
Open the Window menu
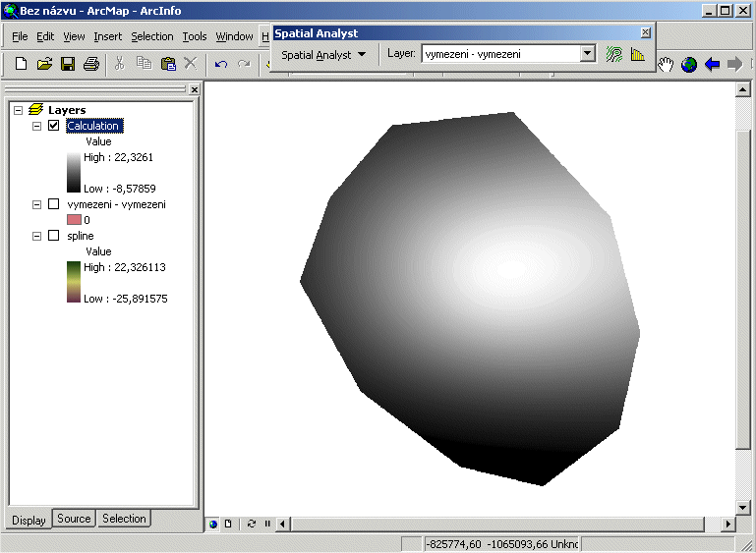point(234,36)
